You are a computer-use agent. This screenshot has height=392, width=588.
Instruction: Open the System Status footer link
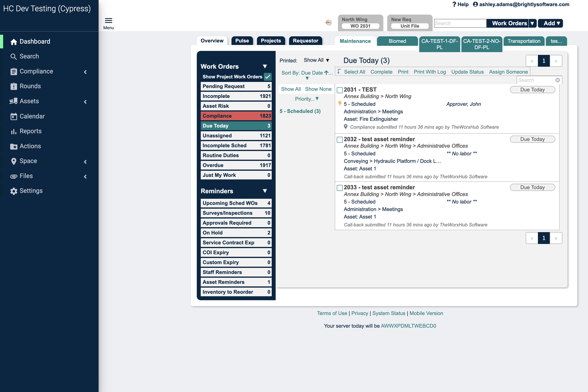(389, 313)
